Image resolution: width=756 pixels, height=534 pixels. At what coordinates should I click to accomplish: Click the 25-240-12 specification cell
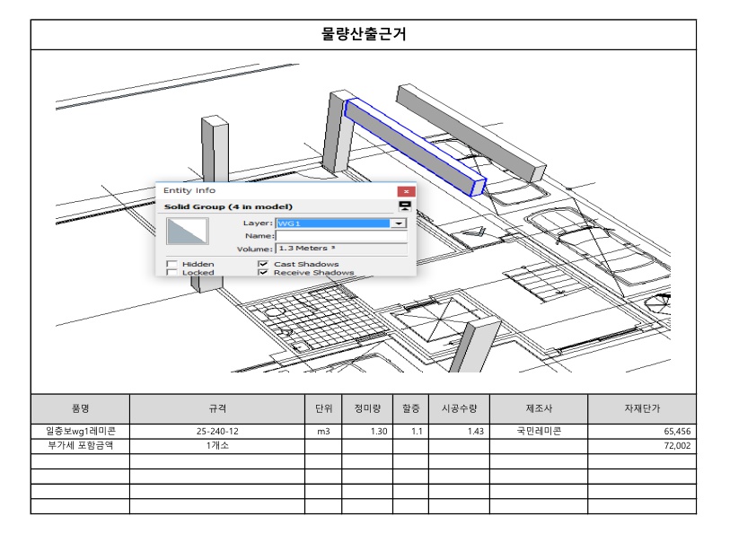point(217,432)
